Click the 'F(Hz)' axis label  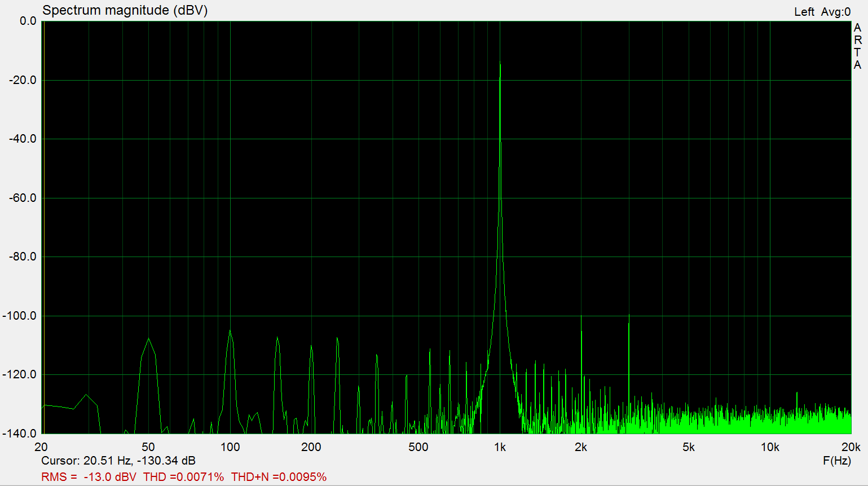[x=836, y=461]
